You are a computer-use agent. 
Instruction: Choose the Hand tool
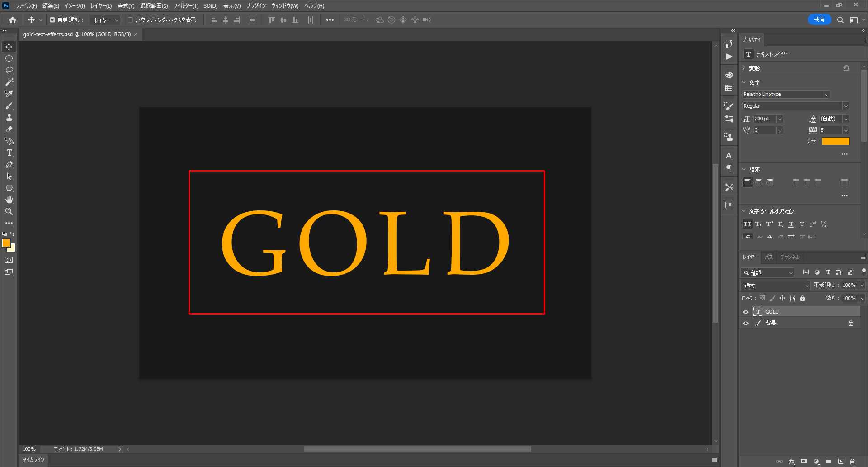pyautogui.click(x=9, y=200)
